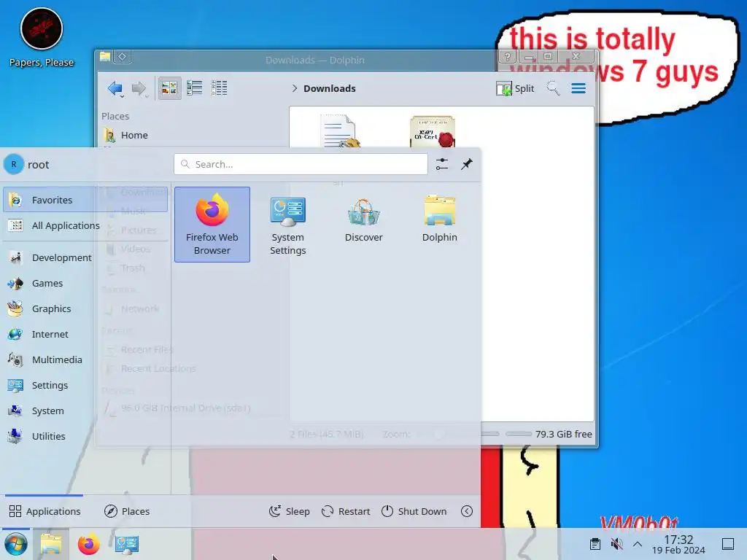Open the Settings category
This screenshot has width=747, height=560.
[85, 385]
